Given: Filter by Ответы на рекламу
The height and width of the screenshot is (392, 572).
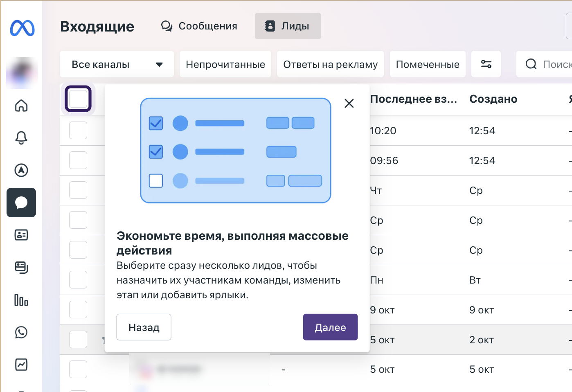Looking at the screenshot, I should tap(331, 64).
